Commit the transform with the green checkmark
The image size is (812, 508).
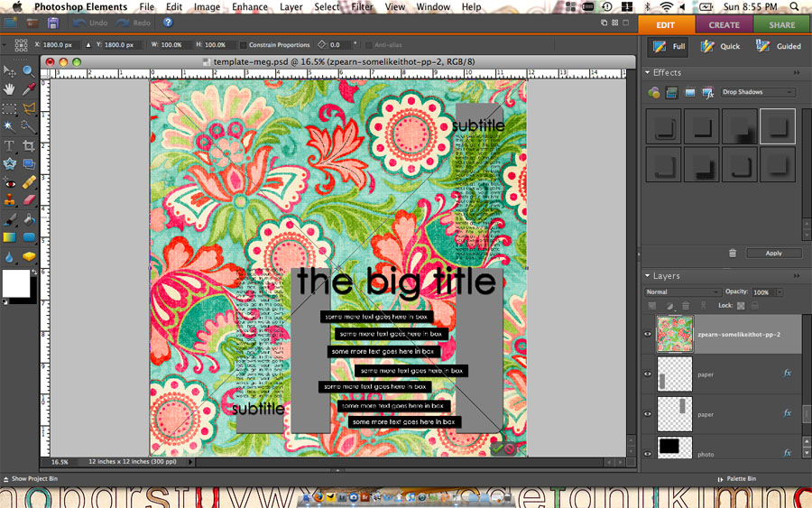click(x=496, y=448)
